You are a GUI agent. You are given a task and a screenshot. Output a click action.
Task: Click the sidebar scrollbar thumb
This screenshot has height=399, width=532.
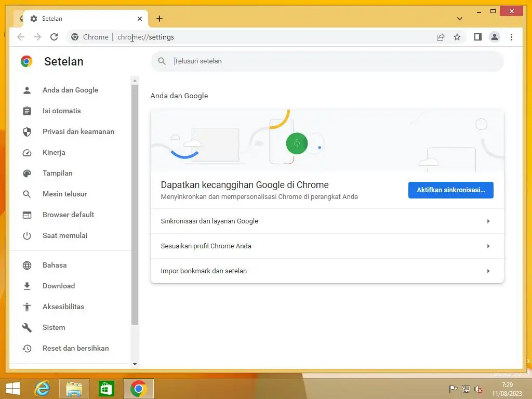135,205
